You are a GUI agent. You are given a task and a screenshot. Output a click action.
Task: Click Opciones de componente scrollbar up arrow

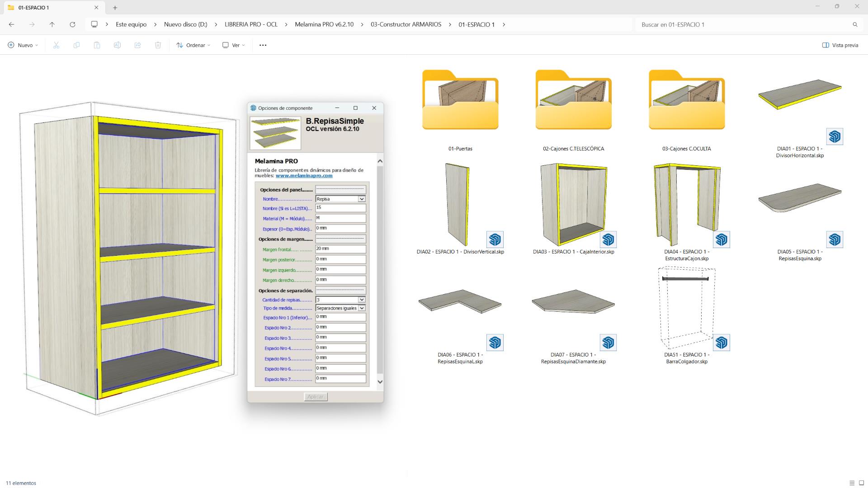pyautogui.click(x=380, y=161)
